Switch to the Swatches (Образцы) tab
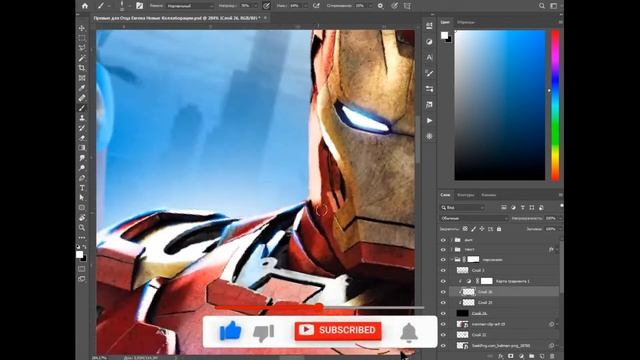 (x=466, y=22)
